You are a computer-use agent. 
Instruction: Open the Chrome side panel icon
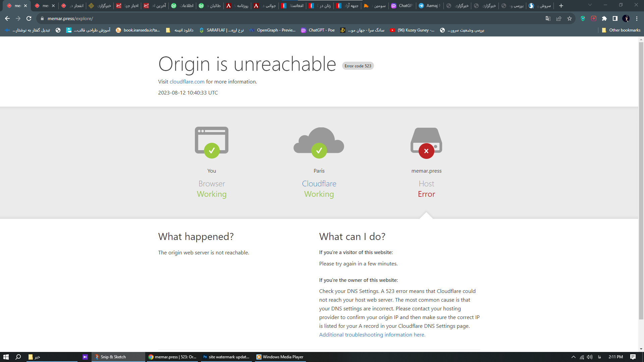click(615, 18)
